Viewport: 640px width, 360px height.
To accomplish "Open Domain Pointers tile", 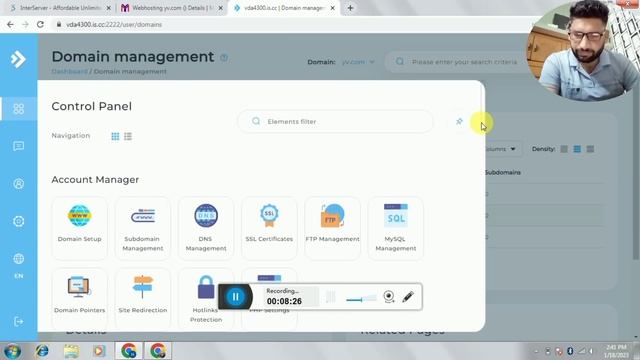I will [x=80, y=299].
